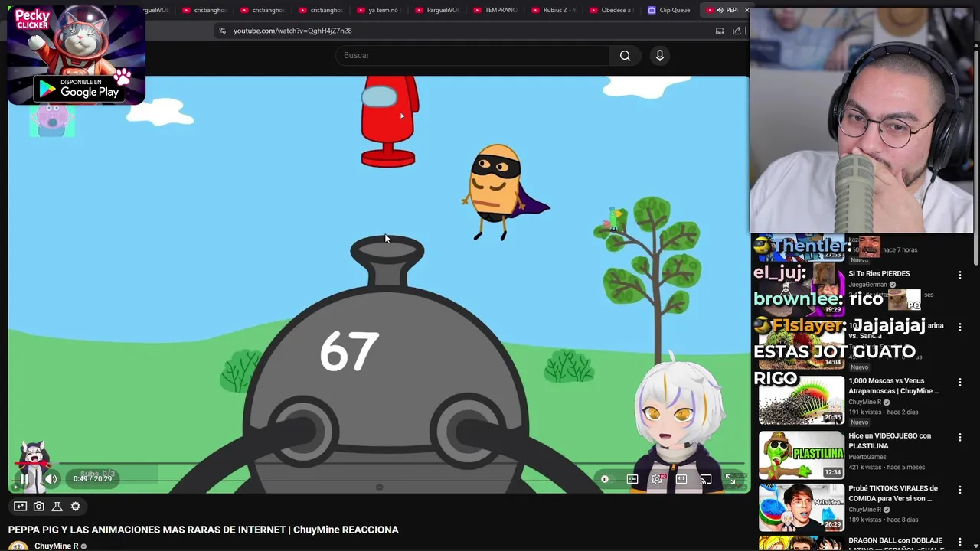Click the install/screen icon in the address bar
The image size is (980, 551).
[x=720, y=31]
